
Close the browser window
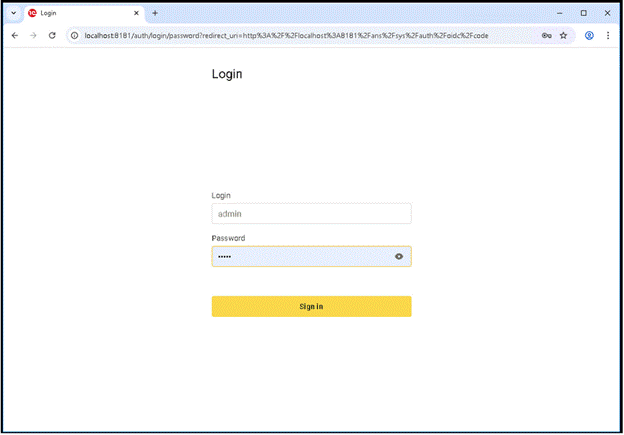tap(608, 13)
